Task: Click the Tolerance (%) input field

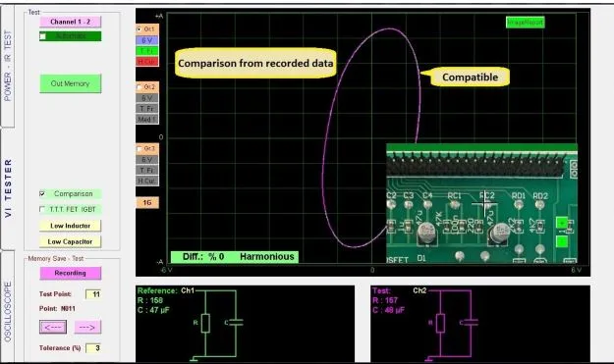Action: (93, 347)
